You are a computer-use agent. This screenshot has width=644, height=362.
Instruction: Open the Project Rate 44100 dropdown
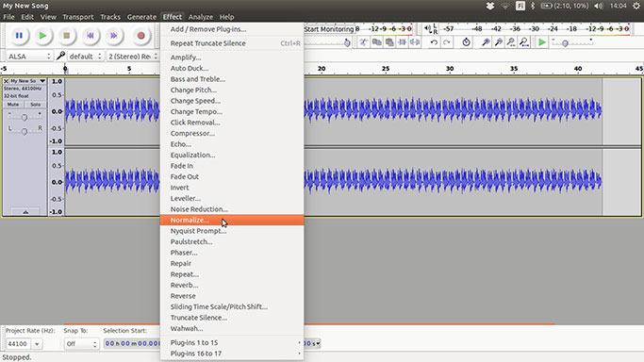(37, 344)
